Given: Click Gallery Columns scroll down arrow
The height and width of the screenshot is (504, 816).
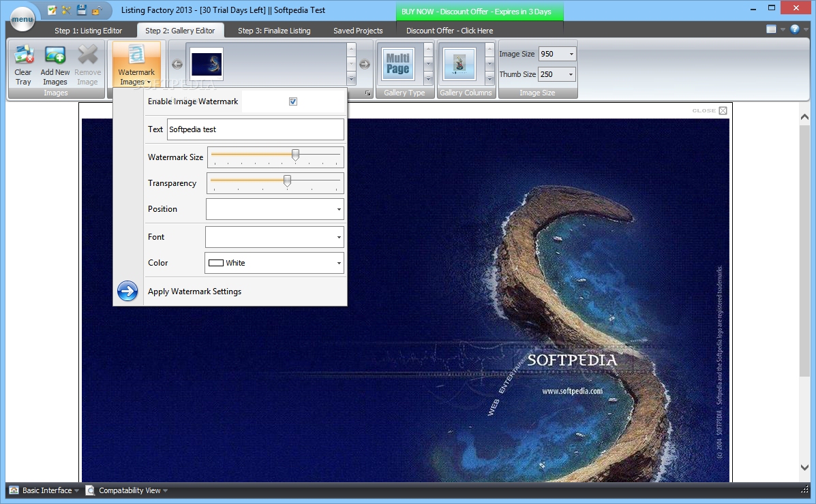Looking at the screenshot, I should pyautogui.click(x=489, y=64).
